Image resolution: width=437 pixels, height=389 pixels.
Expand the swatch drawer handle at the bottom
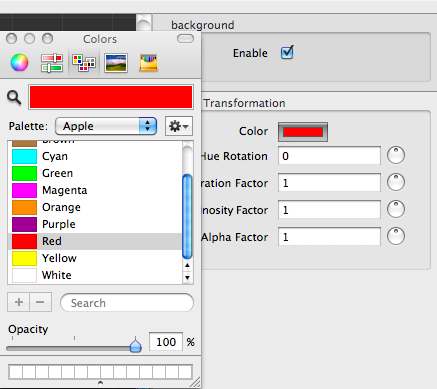[x=100, y=383]
